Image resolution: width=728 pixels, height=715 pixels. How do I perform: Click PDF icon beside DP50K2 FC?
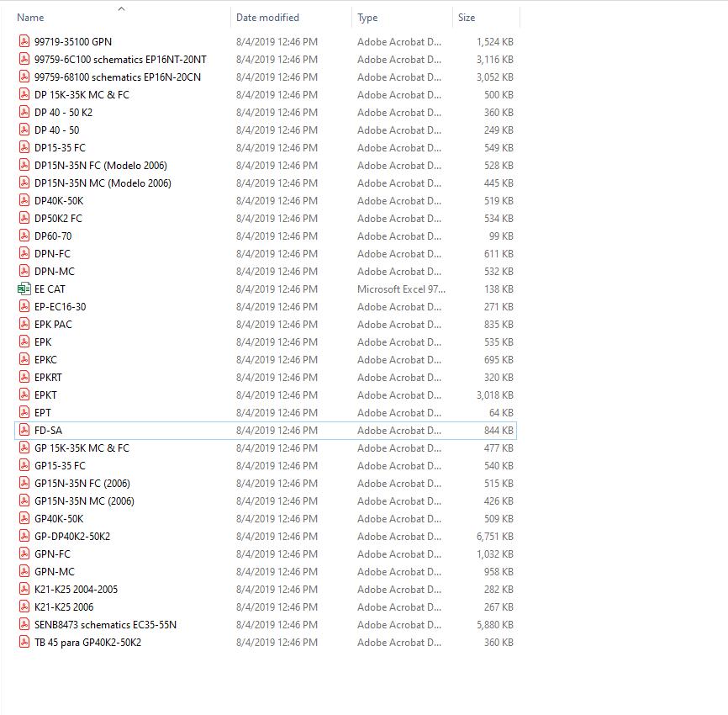(24, 218)
